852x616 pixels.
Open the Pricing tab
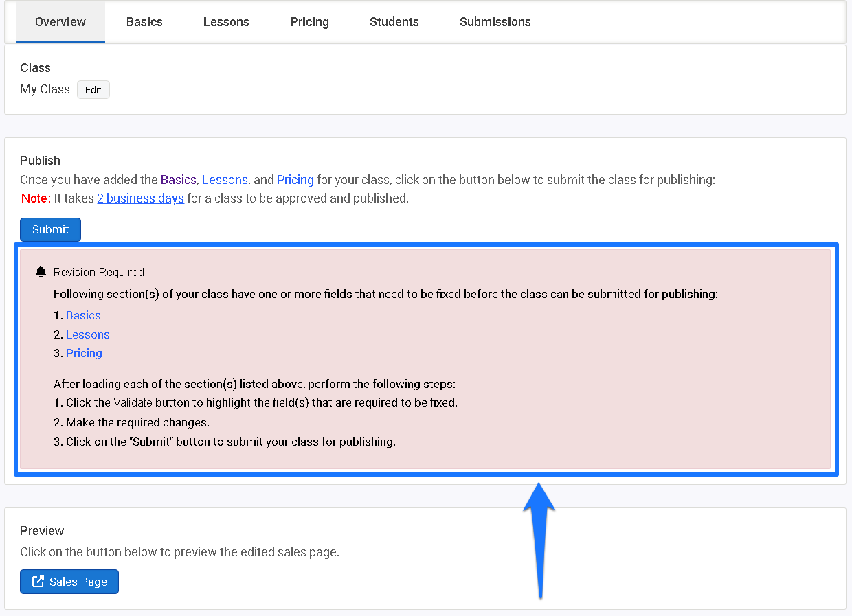click(x=309, y=22)
